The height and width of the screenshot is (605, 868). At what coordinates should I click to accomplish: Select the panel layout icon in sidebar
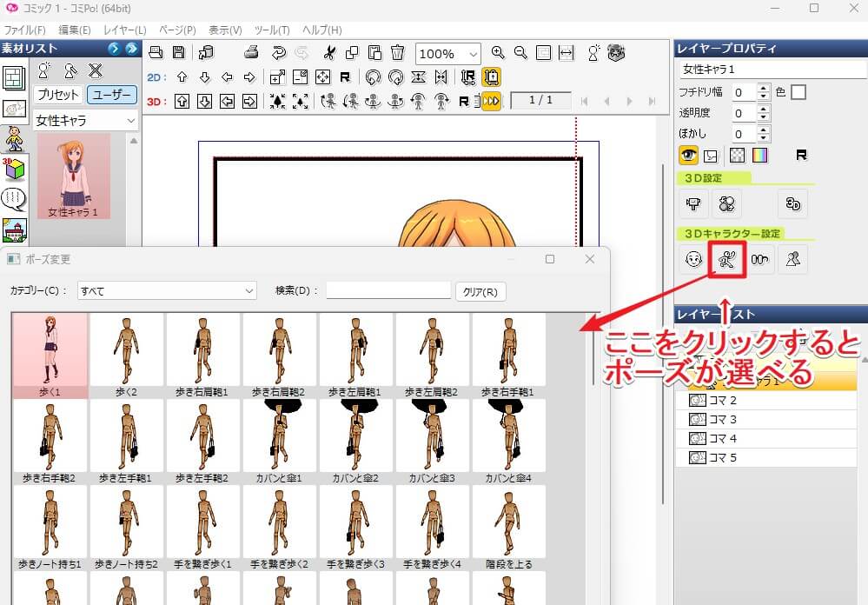(14, 77)
